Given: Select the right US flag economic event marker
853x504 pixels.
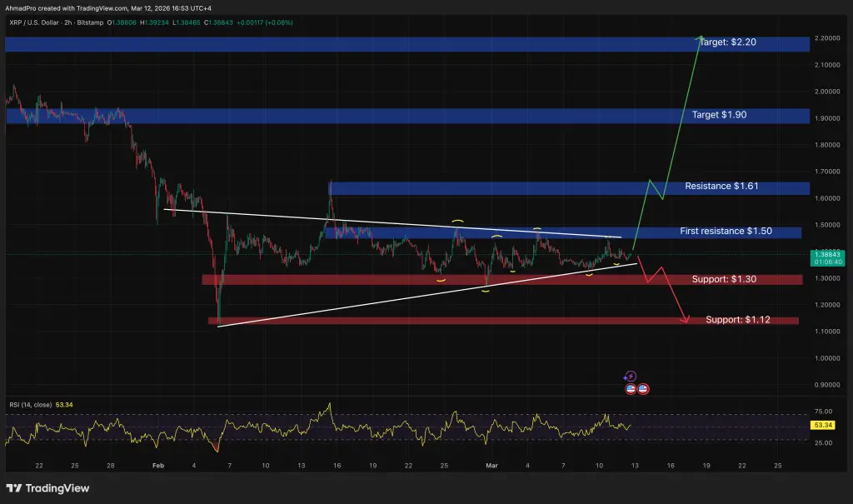Looking at the screenshot, I should coord(643,388).
